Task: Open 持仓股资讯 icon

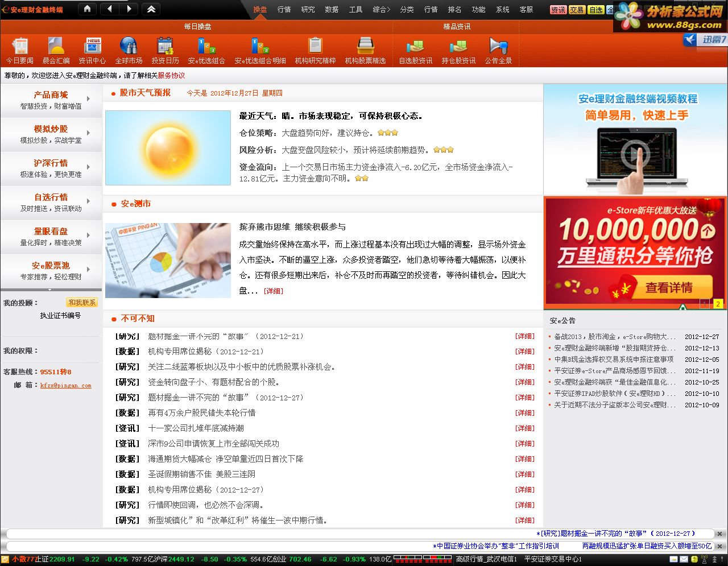Action: coord(458,51)
